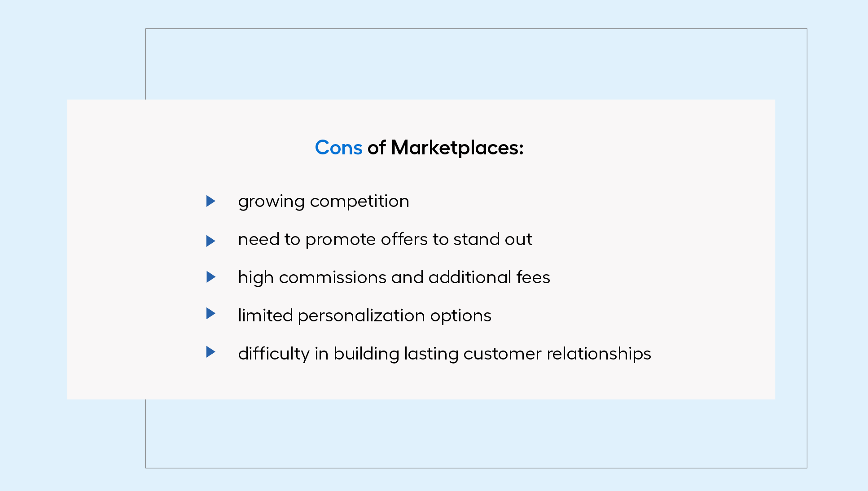868x491 pixels.
Task: Click the phrase additional fees
Action: click(489, 277)
